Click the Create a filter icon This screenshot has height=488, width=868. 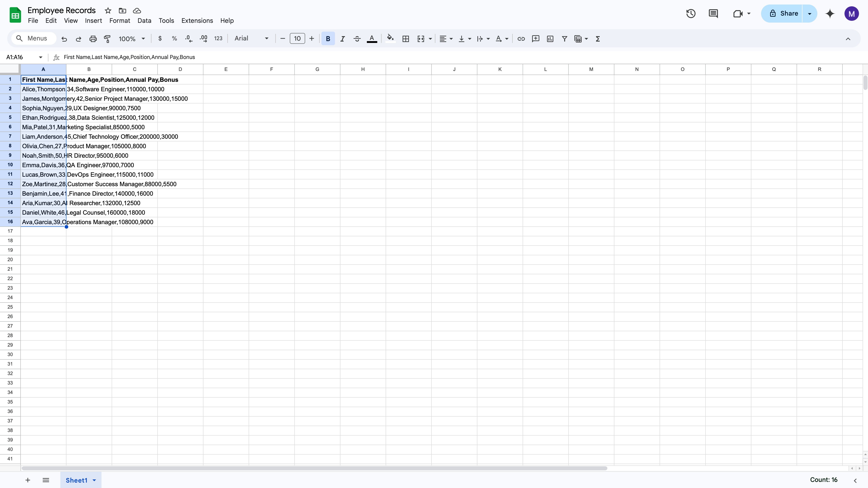point(564,39)
